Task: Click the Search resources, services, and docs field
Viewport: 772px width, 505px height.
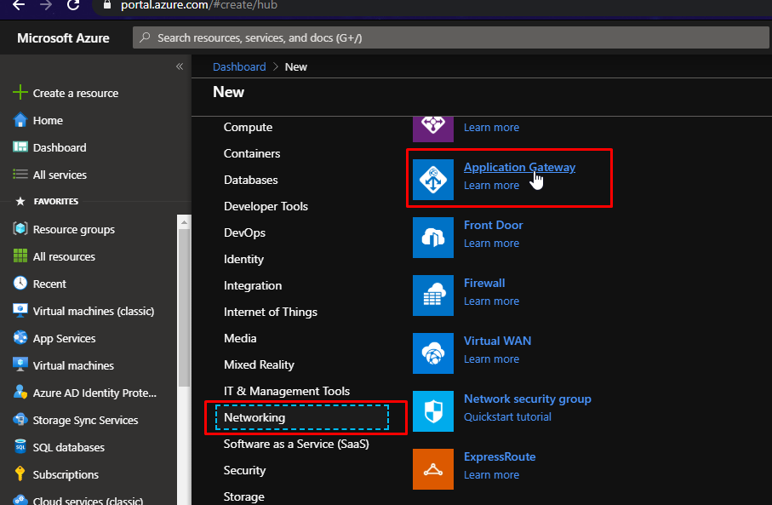Action: (x=450, y=38)
